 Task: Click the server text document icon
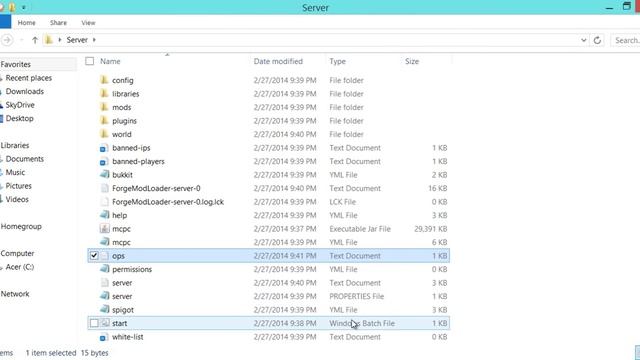pyautogui.click(x=104, y=282)
